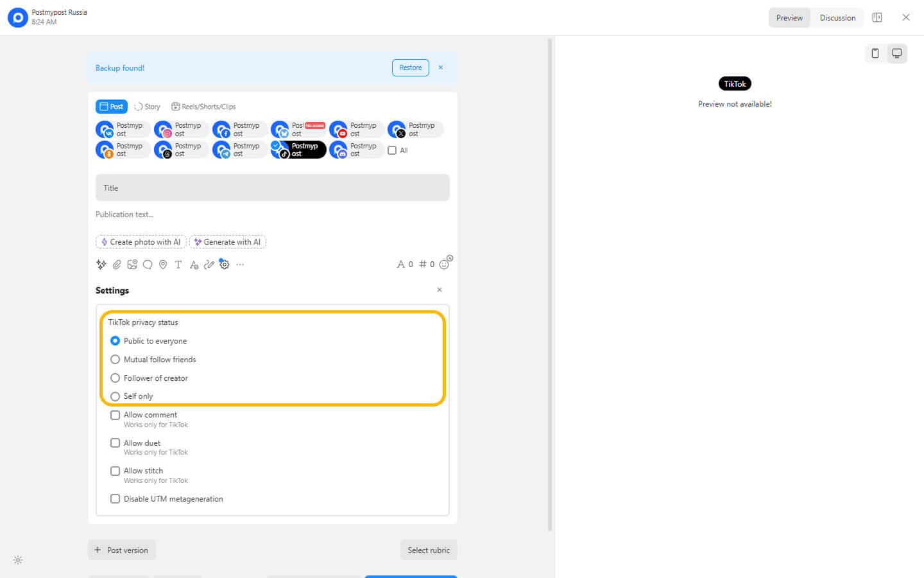Open the emoji picker smiley icon

coord(444,265)
